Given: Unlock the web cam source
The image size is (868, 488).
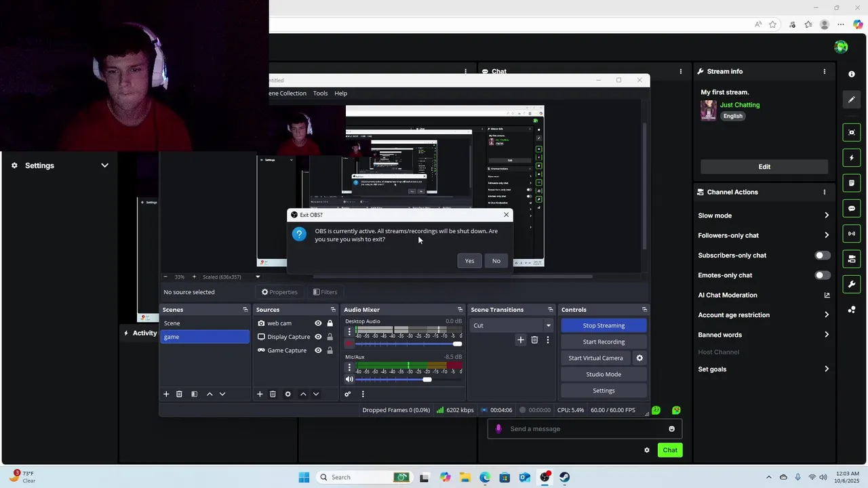Looking at the screenshot, I should tap(330, 323).
